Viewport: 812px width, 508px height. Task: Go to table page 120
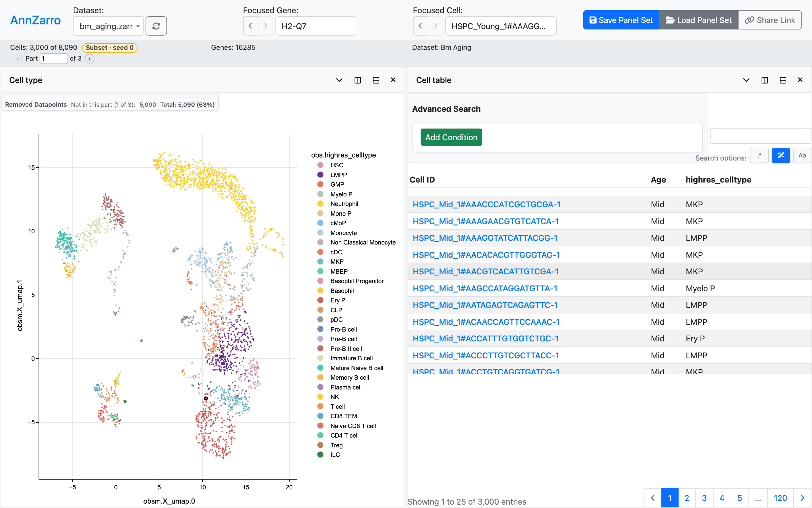780,498
